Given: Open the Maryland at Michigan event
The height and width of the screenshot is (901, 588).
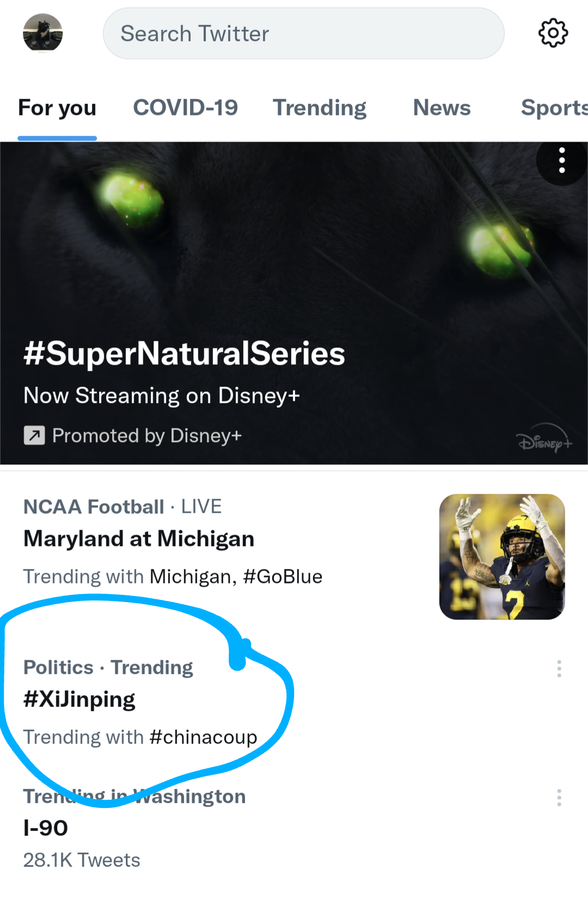Looking at the screenshot, I should click(139, 539).
